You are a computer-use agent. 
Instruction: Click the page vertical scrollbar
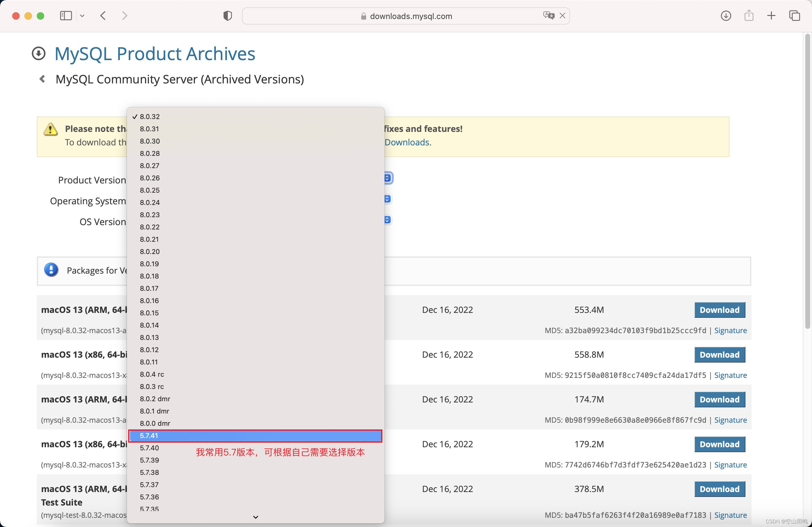coord(807,181)
